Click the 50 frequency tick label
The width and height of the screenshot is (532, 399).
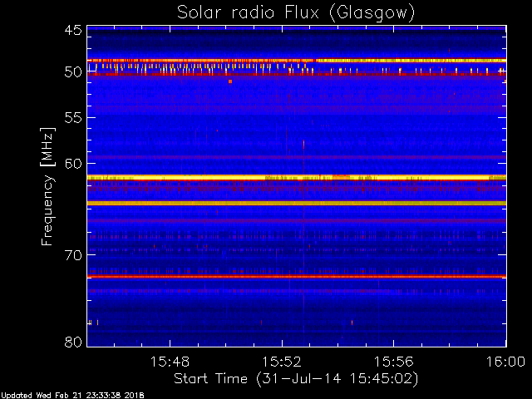pyautogui.click(x=73, y=72)
